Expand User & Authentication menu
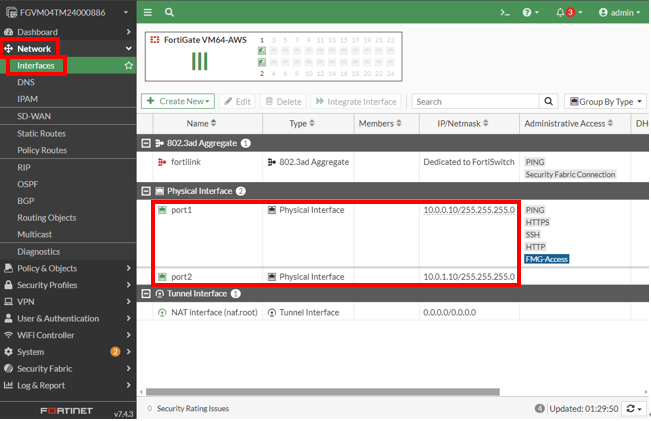This screenshot has width=651, height=421. (68, 318)
